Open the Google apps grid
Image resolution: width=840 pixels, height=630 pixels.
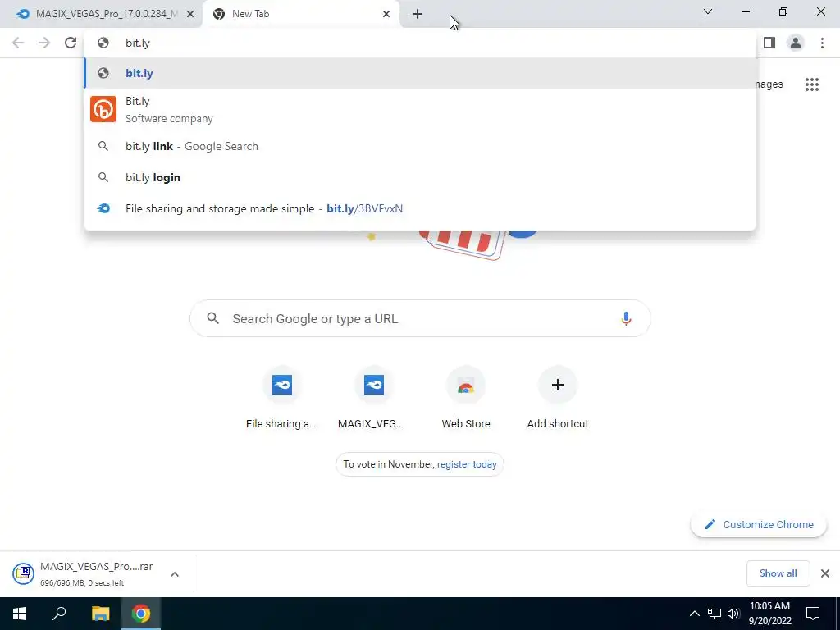coord(812,84)
